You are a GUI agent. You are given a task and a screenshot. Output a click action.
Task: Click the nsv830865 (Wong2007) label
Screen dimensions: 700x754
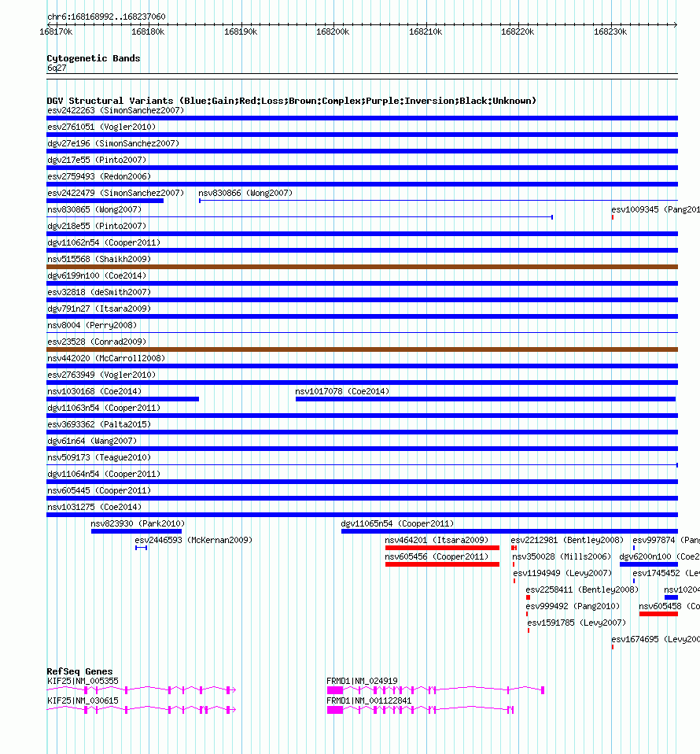(94, 209)
